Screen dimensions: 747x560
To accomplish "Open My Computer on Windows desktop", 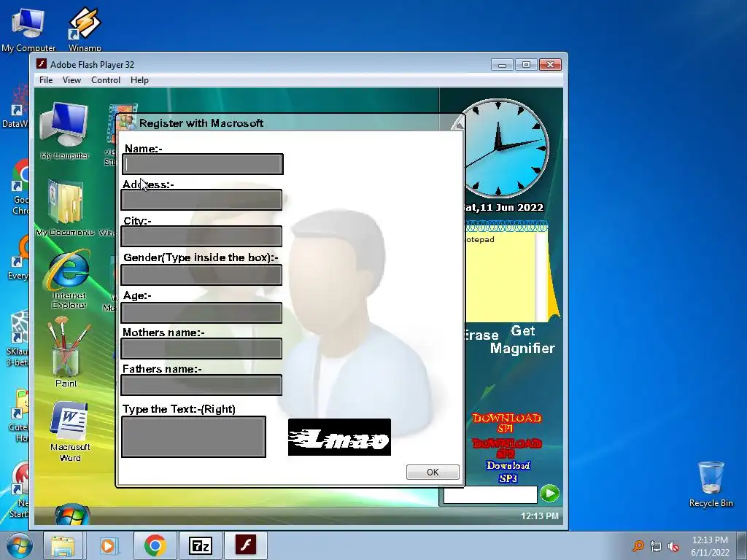I will pos(28,28).
